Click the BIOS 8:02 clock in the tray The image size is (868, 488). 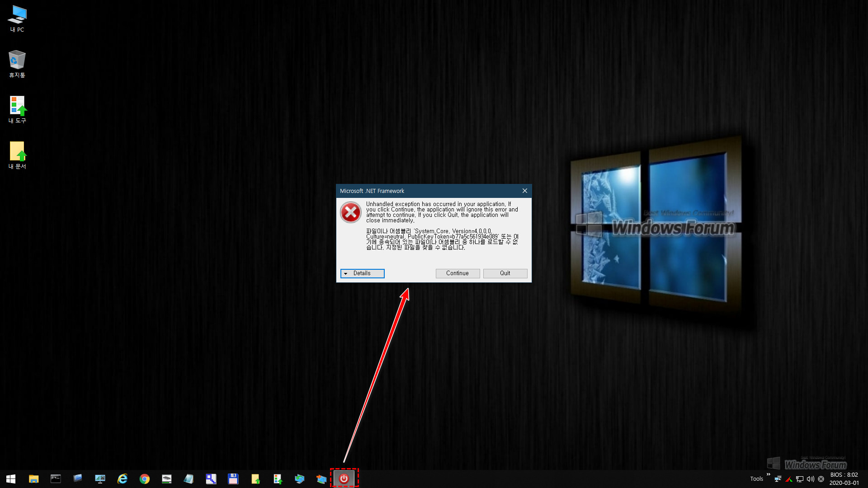point(844,479)
